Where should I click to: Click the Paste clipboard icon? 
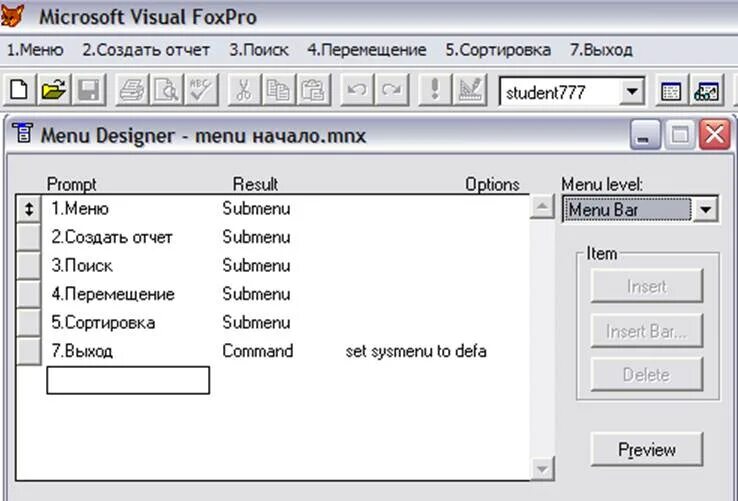pyautogui.click(x=313, y=89)
